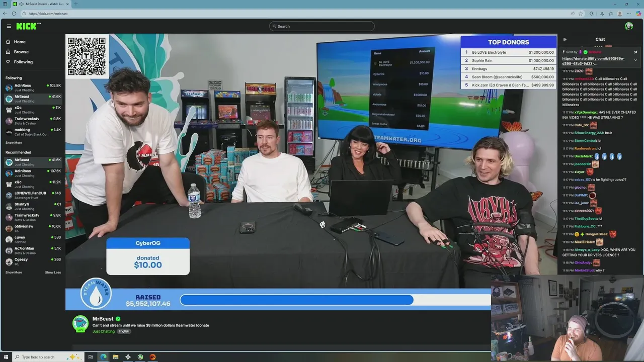Open browser extensions icon
Viewport: 644px width, 362px height.
(591, 14)
